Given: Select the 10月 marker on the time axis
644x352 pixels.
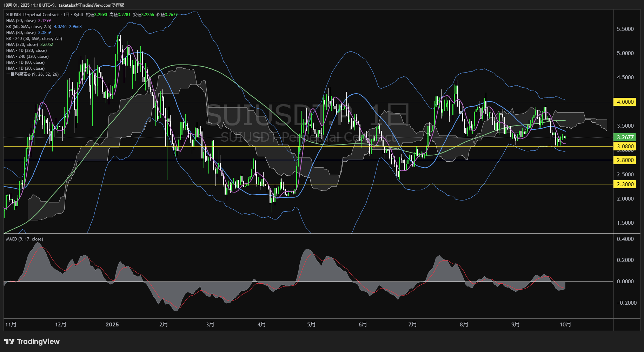Looking at the screenshot, I should [565, 325].
